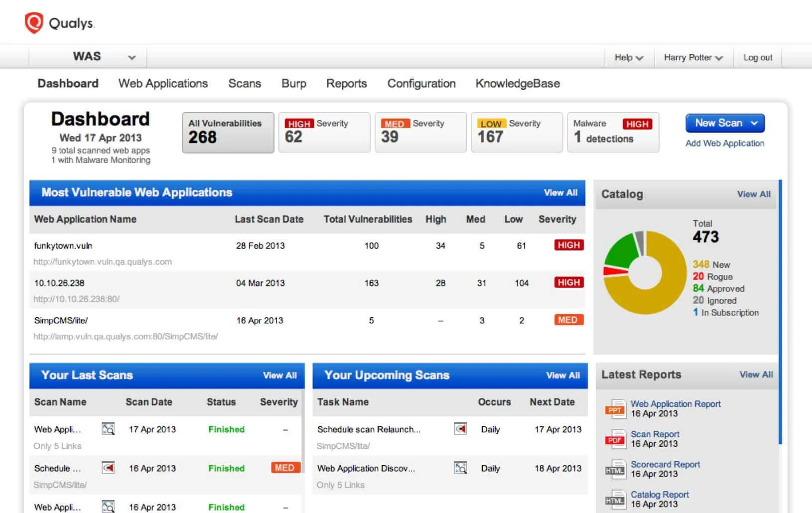Expand the Help menu
The image size is (812, 513).
click(628, 57)
